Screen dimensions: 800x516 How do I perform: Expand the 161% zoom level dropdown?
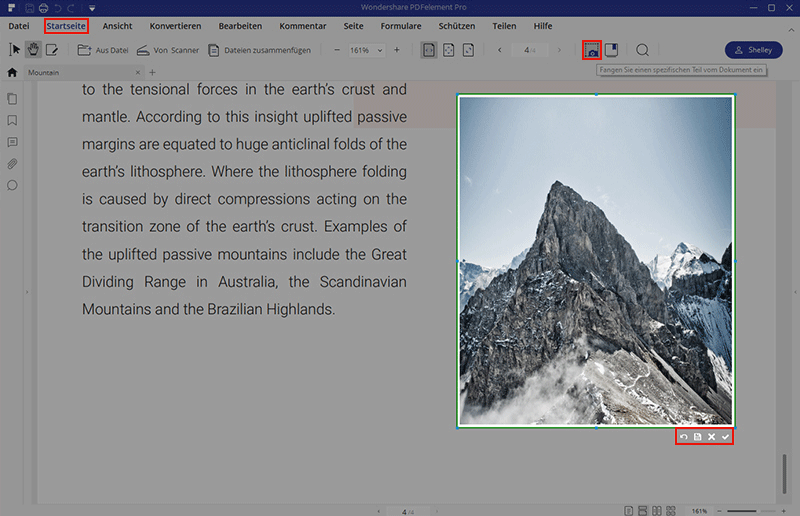coord(379,50)
